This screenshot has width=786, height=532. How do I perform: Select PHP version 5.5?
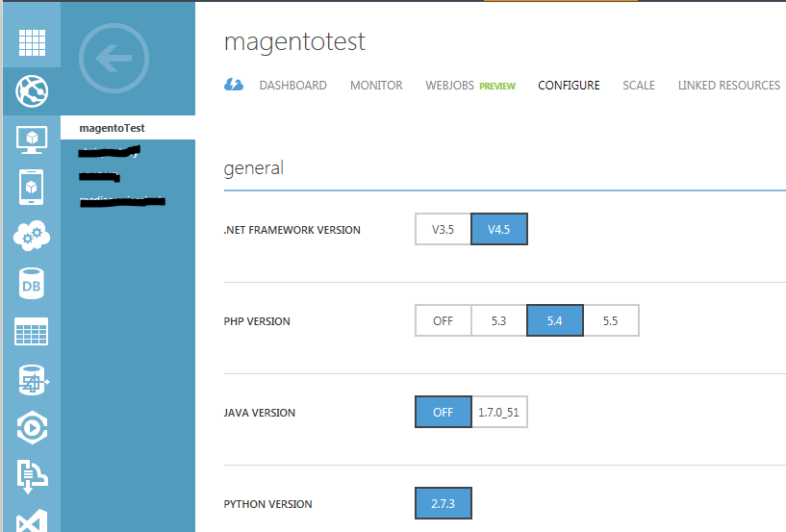coord(611,320)
